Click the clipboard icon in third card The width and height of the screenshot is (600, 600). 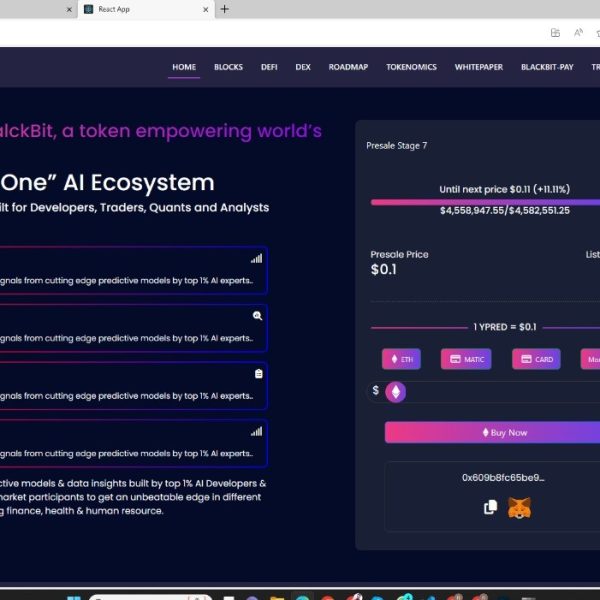pos(259,373)
